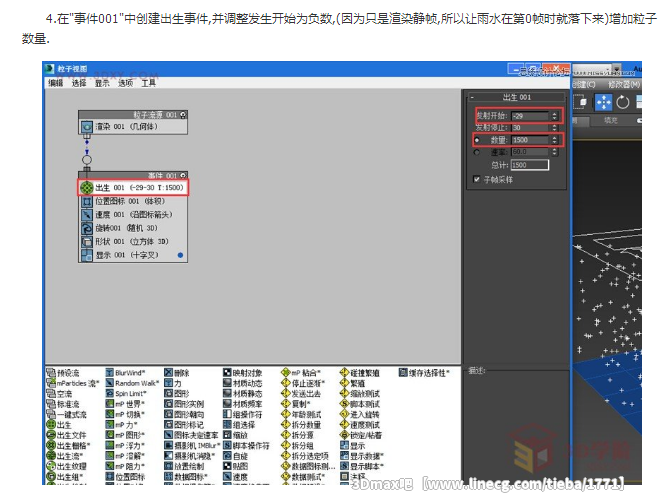Viewport: 664px width, 503px height.
Task: Select the Spin Limit operator
Action: coord(126,393)
